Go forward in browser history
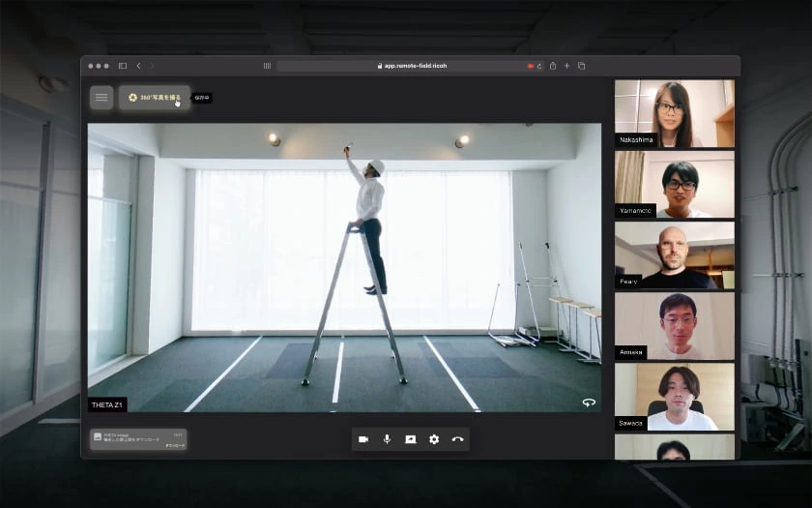812x508 pixels. (x=153, y=66)
